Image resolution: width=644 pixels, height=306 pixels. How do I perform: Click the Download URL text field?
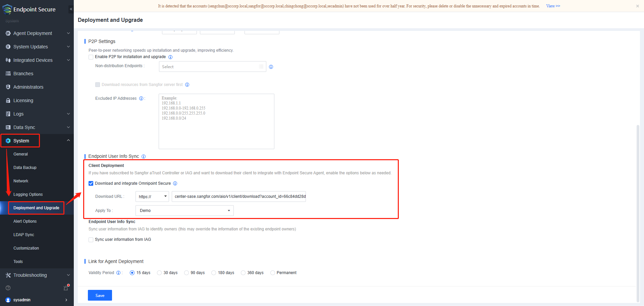tap(239, 196)
